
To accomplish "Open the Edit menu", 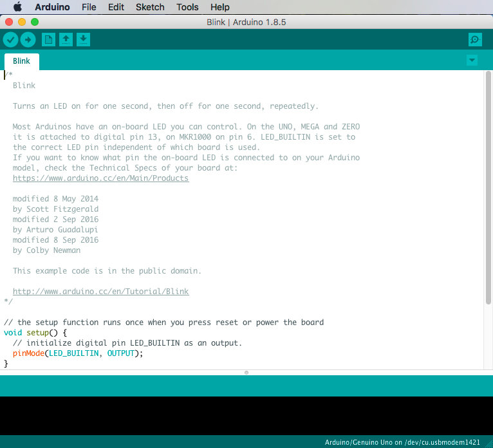I will [116, 7].
